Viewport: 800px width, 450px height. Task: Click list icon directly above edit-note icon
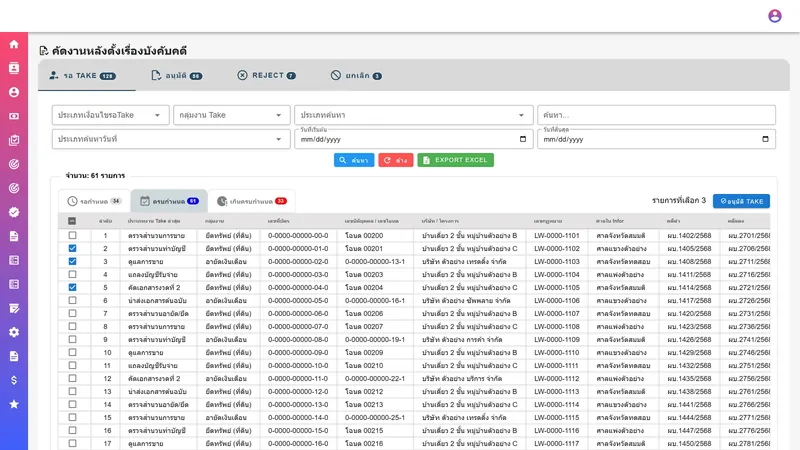(x=14, y=284)
